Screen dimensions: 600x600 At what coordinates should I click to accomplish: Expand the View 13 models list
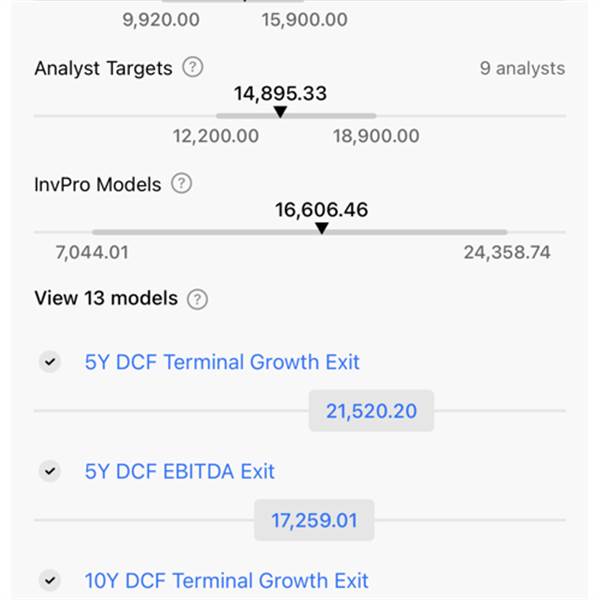coord(106,298)
